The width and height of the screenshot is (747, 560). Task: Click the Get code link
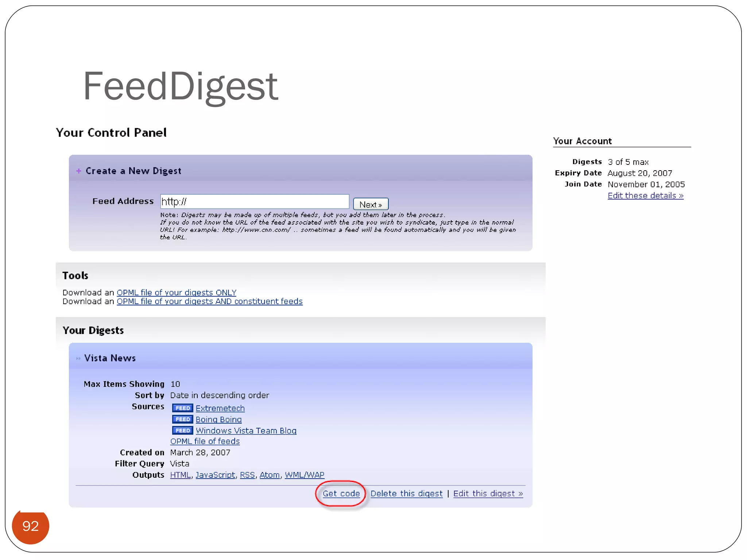point(341,494)
